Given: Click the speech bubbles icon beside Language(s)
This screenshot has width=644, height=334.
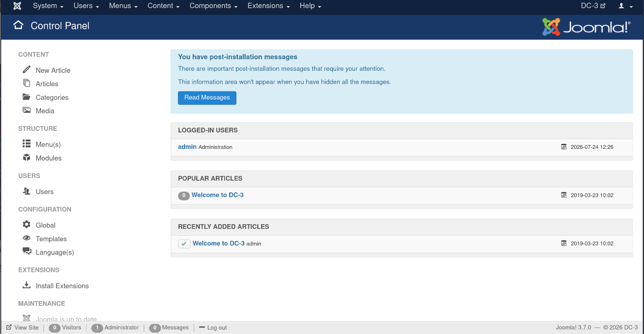Looking at the screenshot, I should pyautogui.click(x=27, y=251).
